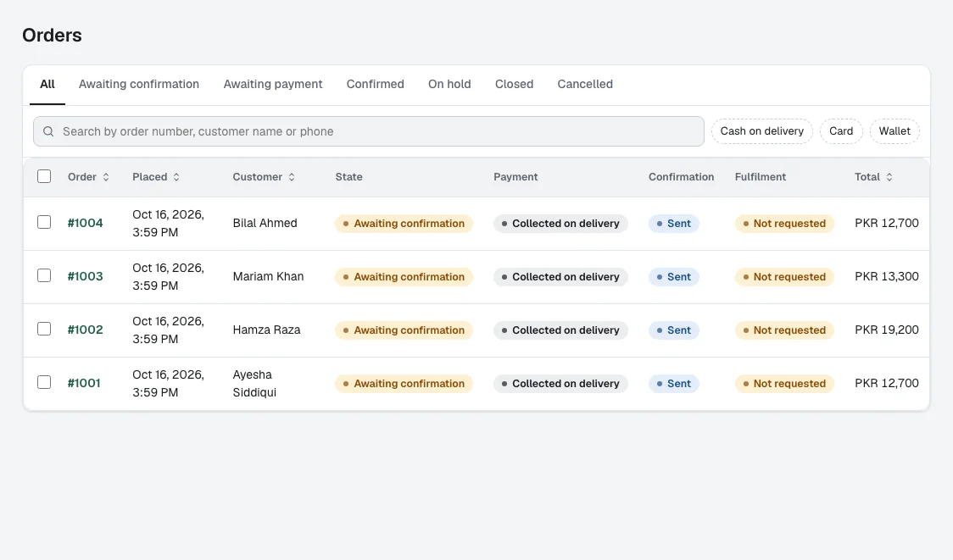This screenshot has height=560, width=953.
Task: Click the State column header
Action: (x=348, y=177)
